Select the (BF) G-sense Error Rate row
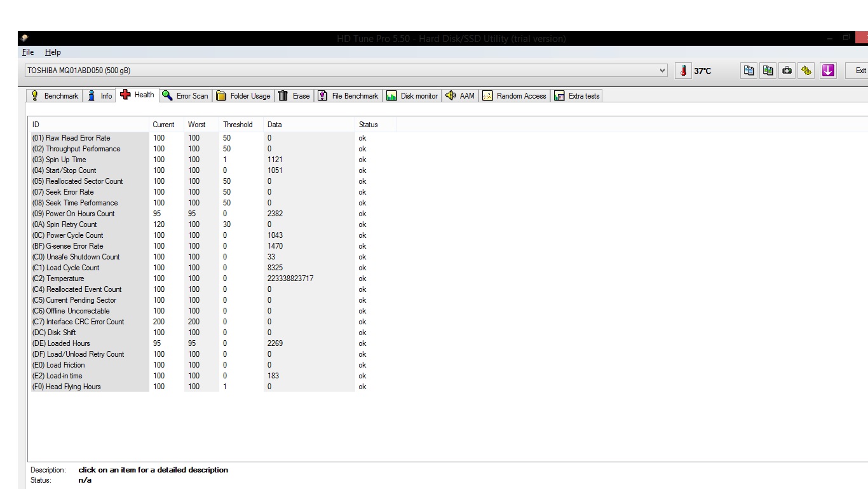This screenshot has height=489, width=868. tap(213, 246)
